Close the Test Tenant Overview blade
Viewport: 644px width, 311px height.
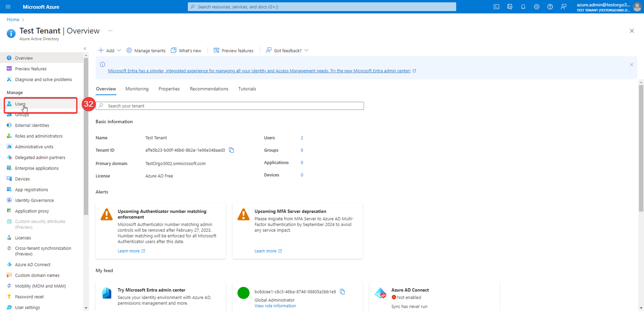tap(632, 31)
